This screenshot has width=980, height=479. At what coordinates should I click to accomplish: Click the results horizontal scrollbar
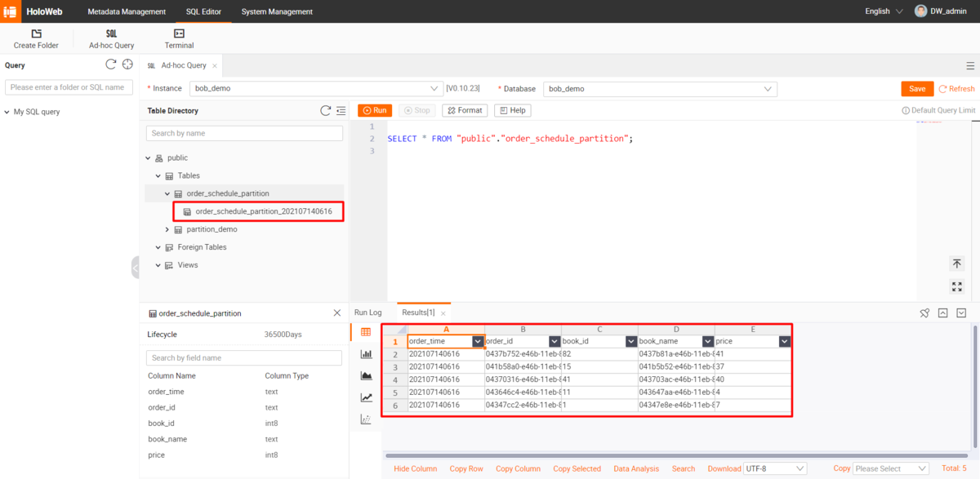[x=675, y=455]
